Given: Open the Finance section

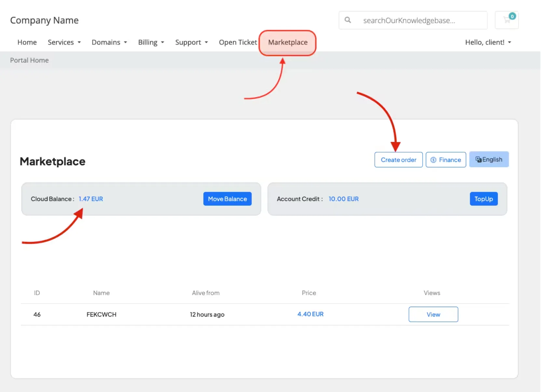Looking at the screenshot, I should click(446, 160).
